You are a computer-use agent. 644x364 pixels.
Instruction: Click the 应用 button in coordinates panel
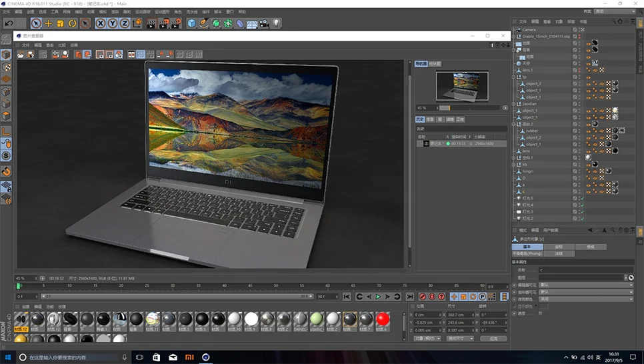point(493,339)
